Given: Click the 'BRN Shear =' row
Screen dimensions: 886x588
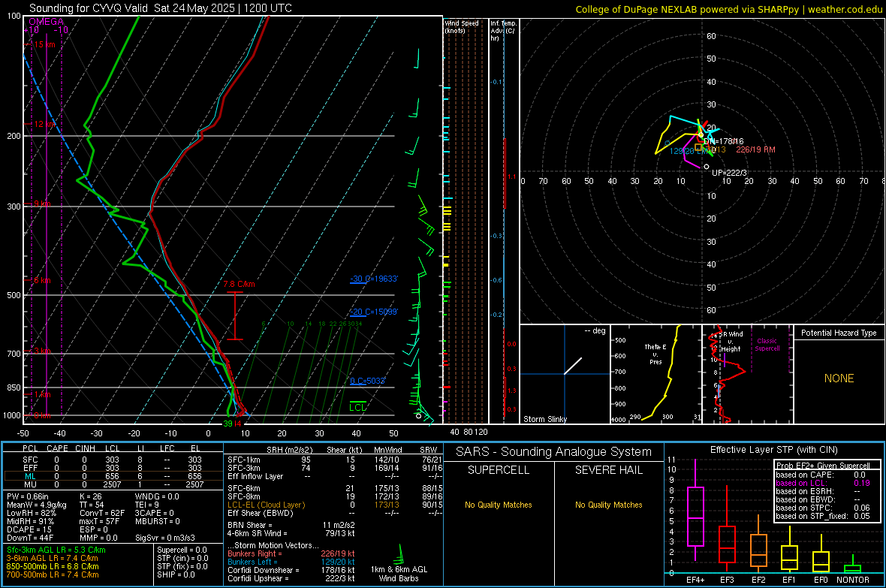Looking at the screenshot, I should point(291,525).
